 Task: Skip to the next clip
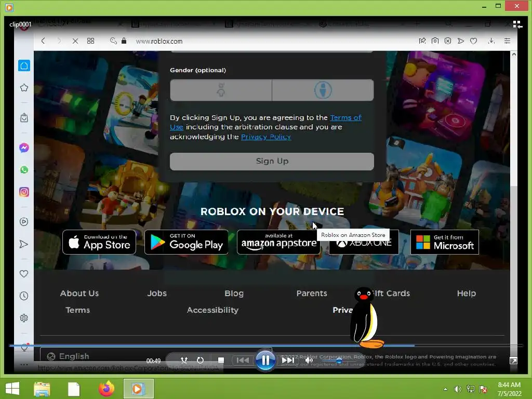tap(288, 361)
